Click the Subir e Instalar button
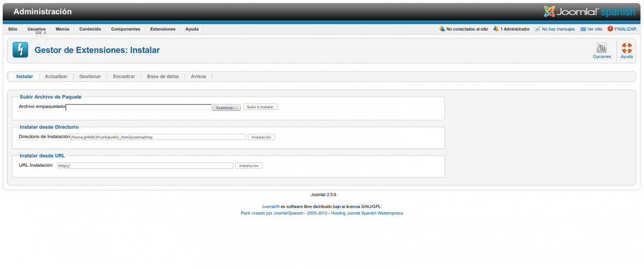Image resolution: width=644 pixels, height=268 pixels. pyautogui.click(x=260, y=107)
